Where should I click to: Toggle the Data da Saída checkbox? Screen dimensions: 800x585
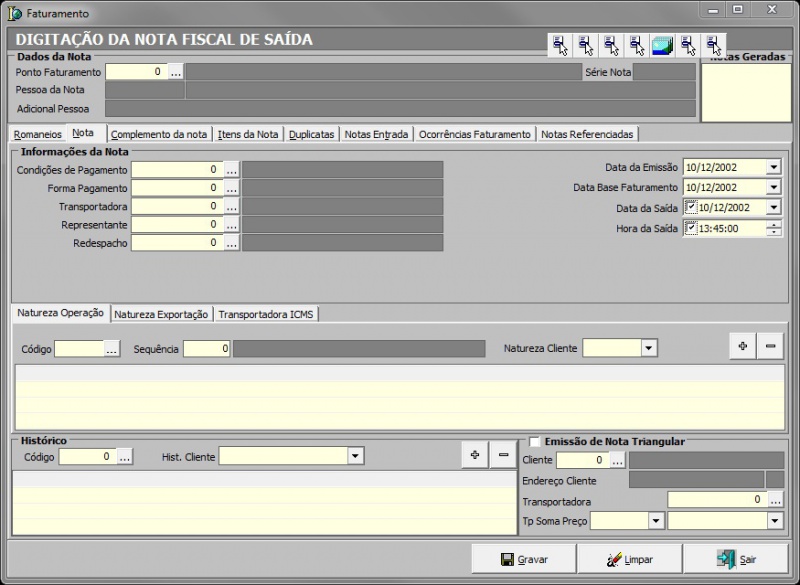click(x=691, y=207)
